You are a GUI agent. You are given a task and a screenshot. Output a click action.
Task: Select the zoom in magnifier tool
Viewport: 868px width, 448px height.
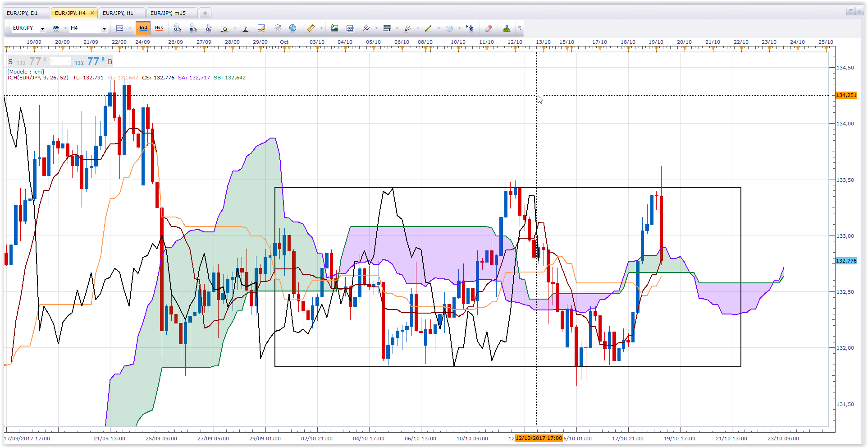177,28
